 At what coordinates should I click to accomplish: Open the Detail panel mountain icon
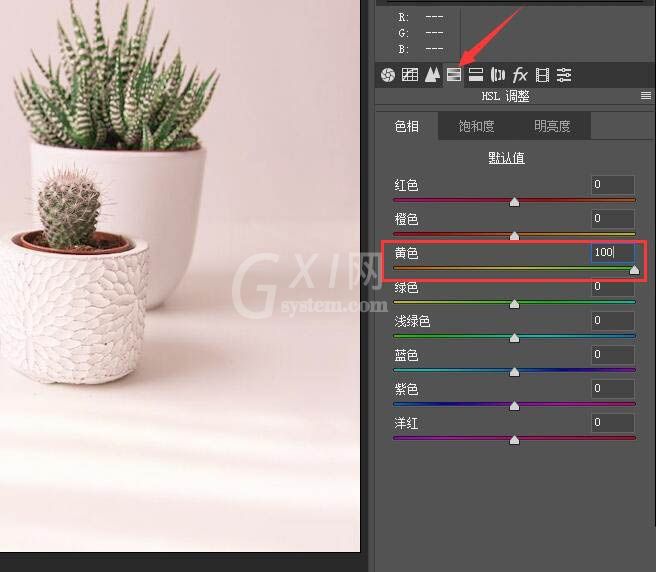432,75
